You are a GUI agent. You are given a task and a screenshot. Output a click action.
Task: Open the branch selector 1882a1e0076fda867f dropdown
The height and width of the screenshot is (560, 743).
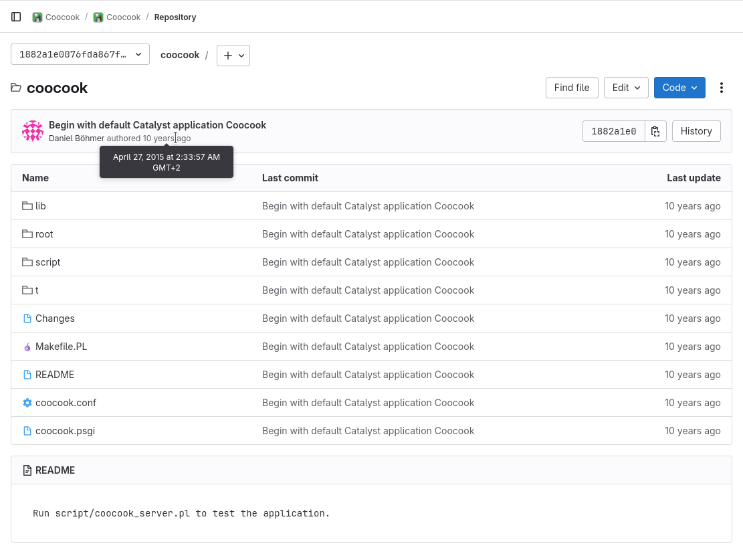pyautogui.click(x=80, y=54)
